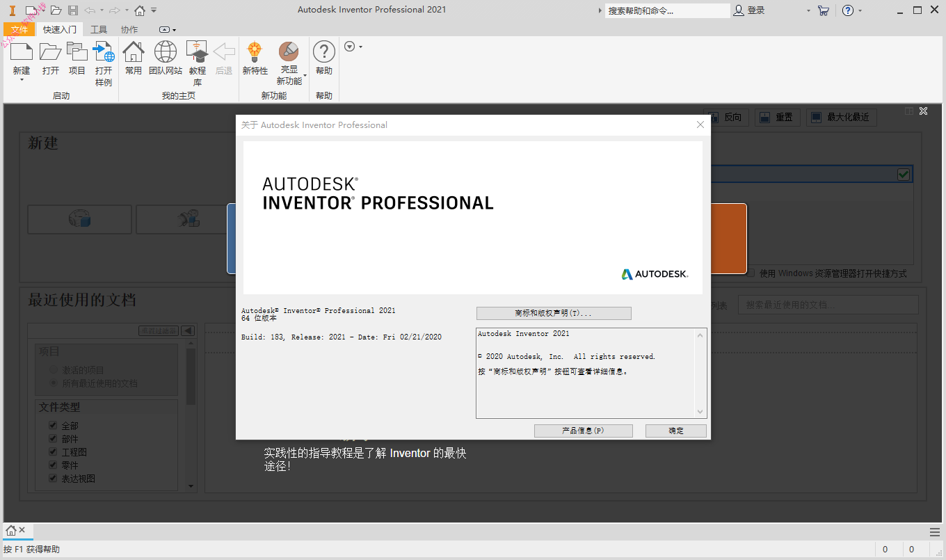Click New file in quick access toolbar

pos(31,10)
